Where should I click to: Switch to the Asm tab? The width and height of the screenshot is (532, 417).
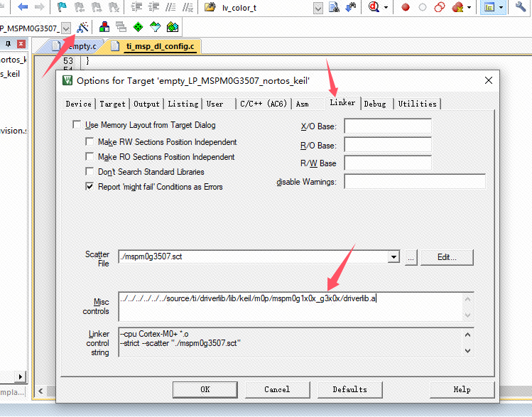tap(302, 104)
